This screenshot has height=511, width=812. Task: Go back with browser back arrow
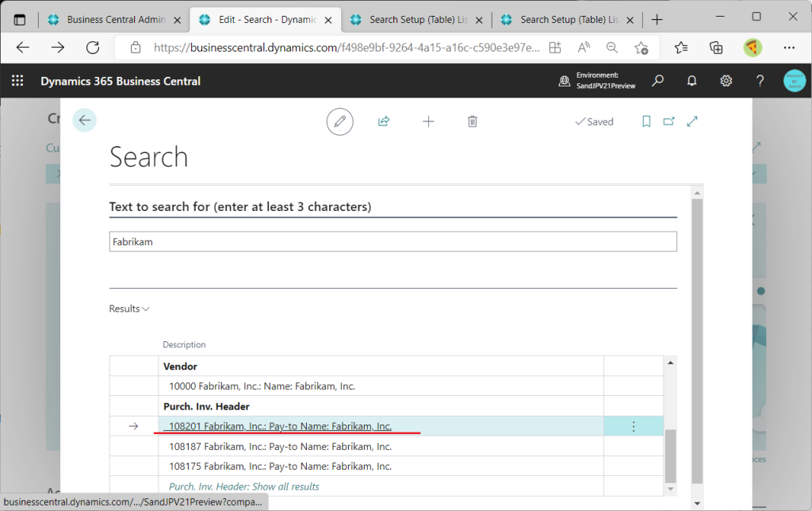click(23, 48)
